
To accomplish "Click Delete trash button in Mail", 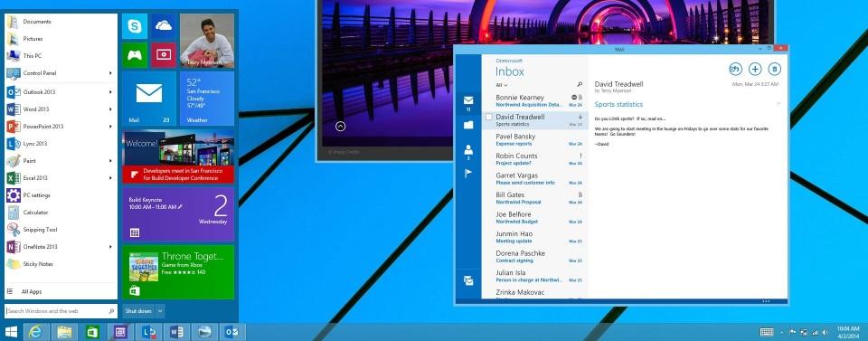I will [x=775, y=69].
